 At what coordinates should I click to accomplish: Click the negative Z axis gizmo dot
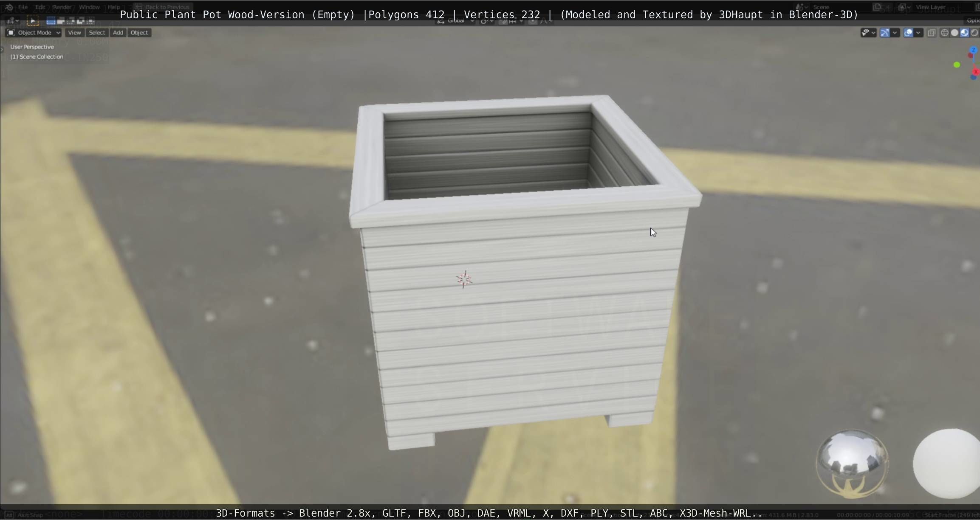[x=973, y=78]
